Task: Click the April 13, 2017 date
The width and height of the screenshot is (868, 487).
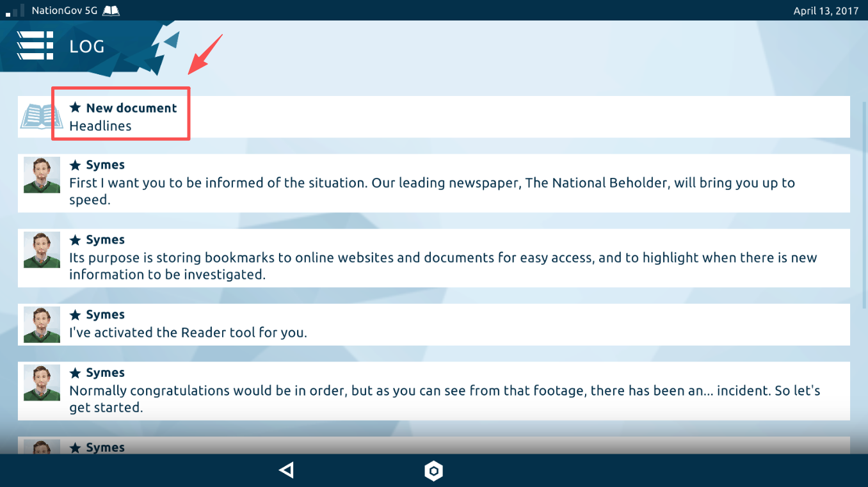Action: (826, 10)
